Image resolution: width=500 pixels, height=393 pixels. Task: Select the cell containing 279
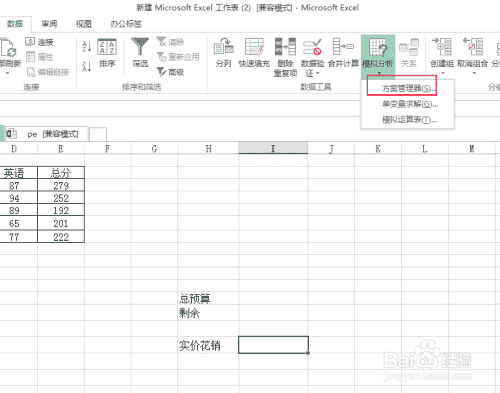pyautogui.click(x=61, y=185)
